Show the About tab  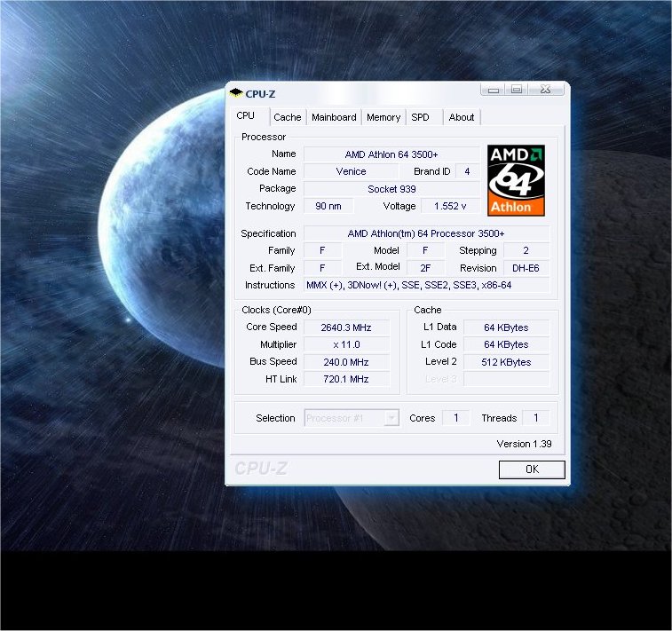[462, 117]
